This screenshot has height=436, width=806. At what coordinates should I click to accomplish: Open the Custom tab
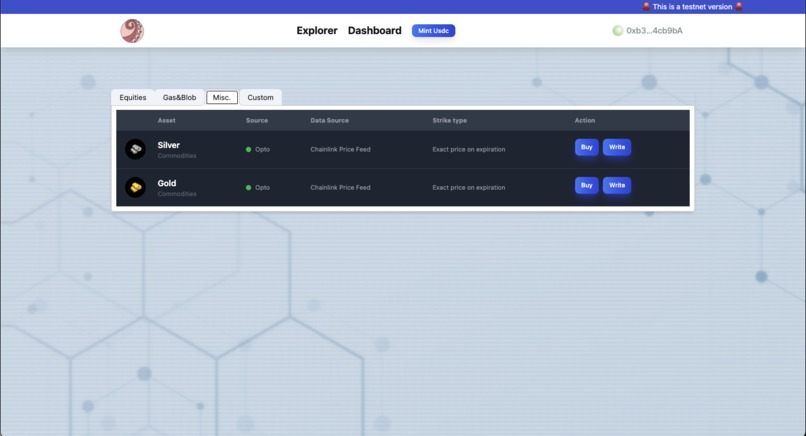click(x=261, y=97)
